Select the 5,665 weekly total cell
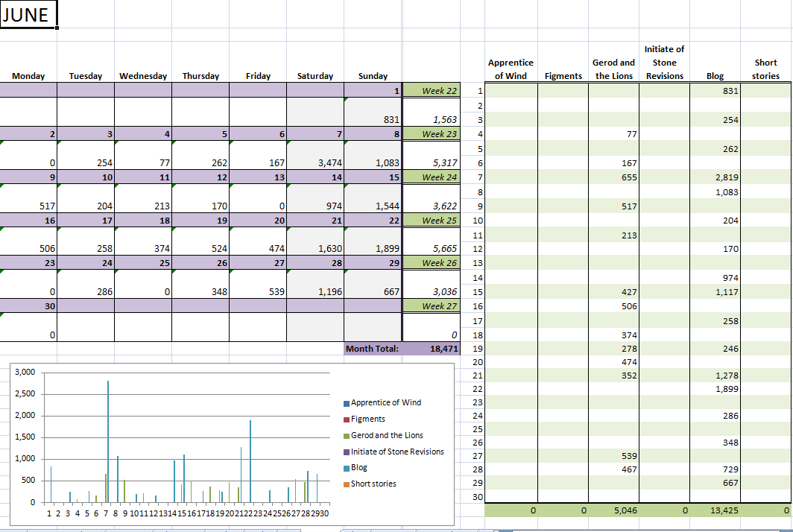The height and width of the screenshot is (532, 793). pyautogui.click(x=432, y=249)
